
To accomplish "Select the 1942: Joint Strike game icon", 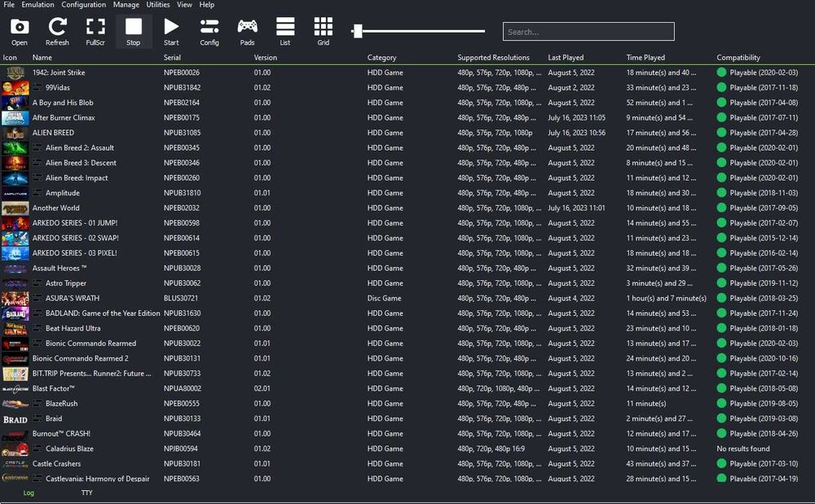I will coord(15,72).
